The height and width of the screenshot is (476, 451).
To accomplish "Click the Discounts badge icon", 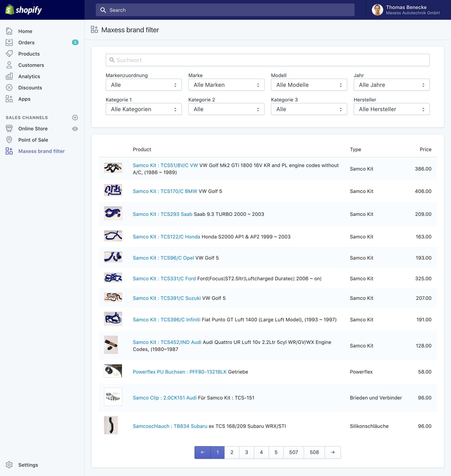I will tap(9, 88).
